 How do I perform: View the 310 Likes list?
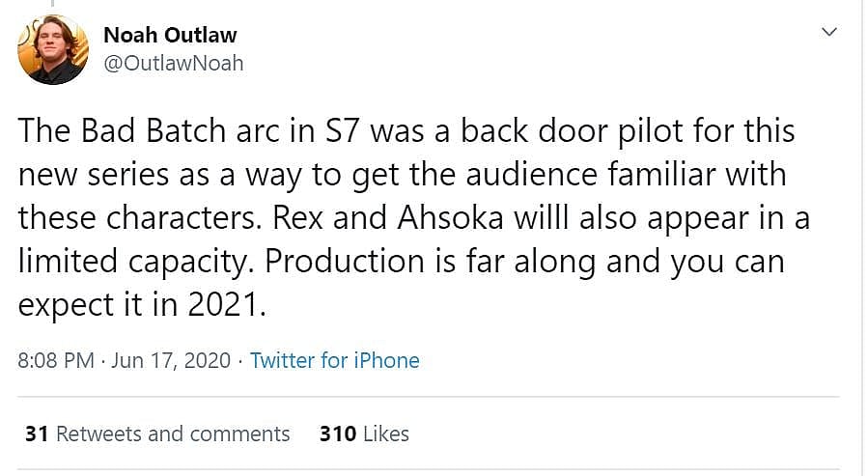[364, 434]
